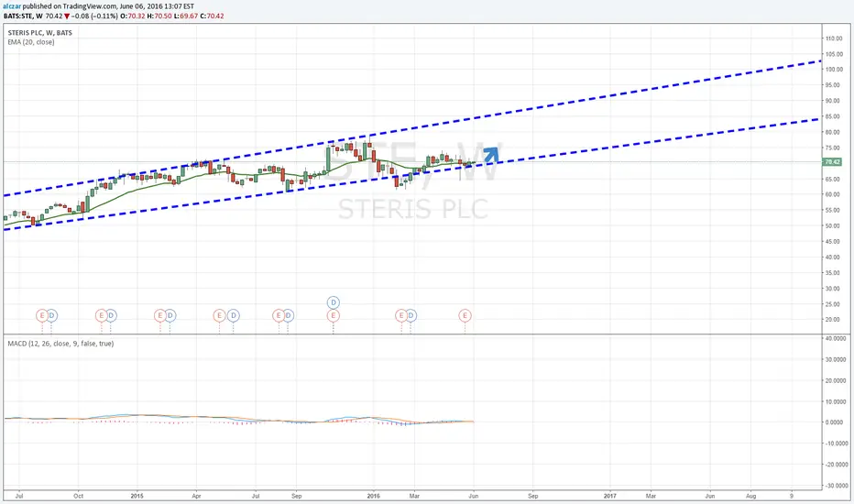
Task: Click the STERIS PLC, W, BATS chart title
Action: click(x=39, y=33)
